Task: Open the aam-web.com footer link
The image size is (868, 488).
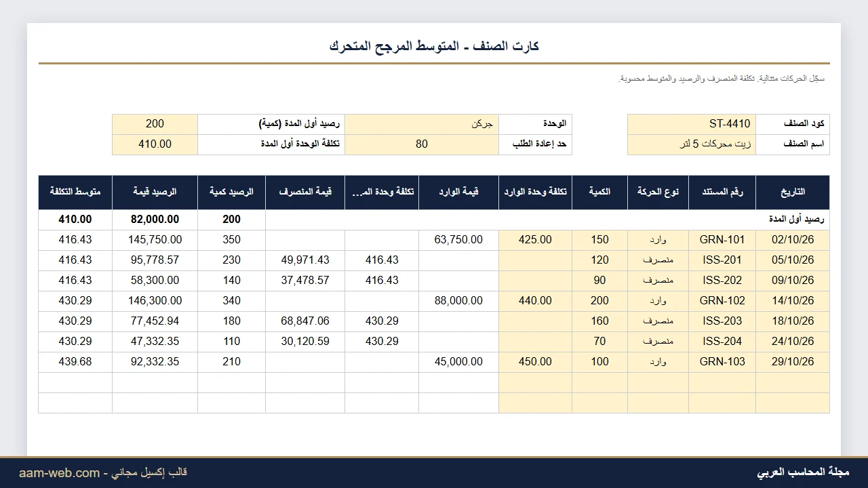Action: pyautogui.click(x=59, y=473)
